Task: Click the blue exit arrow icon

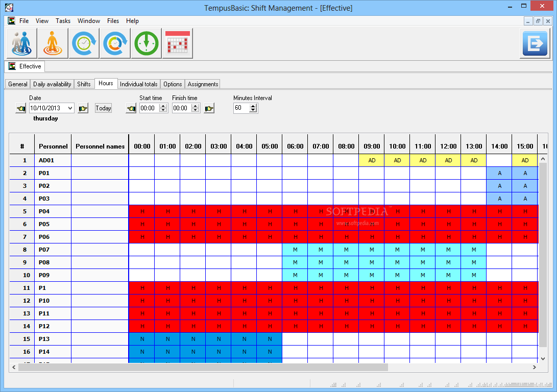Action: coord(535,43)
